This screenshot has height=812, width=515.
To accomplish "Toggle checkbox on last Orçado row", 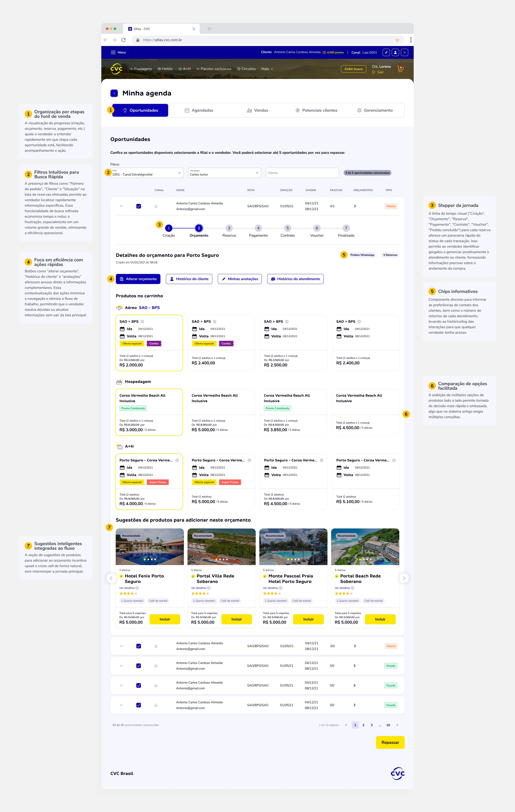I will 139,705.
